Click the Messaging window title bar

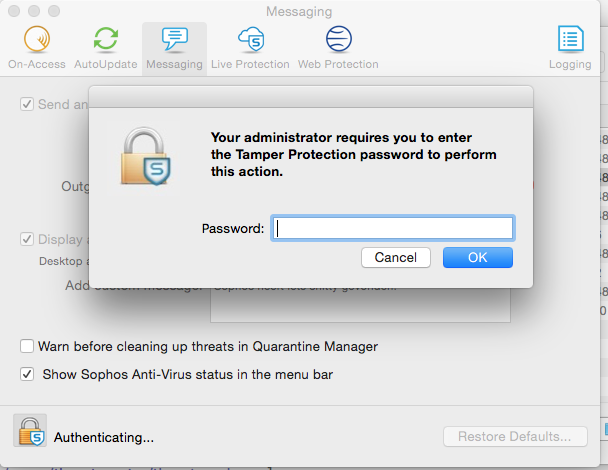point(299,11)
